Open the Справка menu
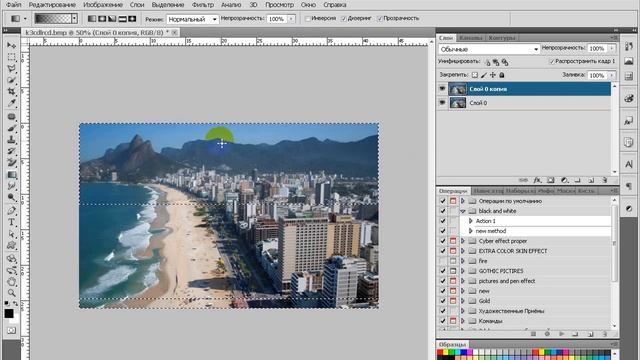 point(335,5)
